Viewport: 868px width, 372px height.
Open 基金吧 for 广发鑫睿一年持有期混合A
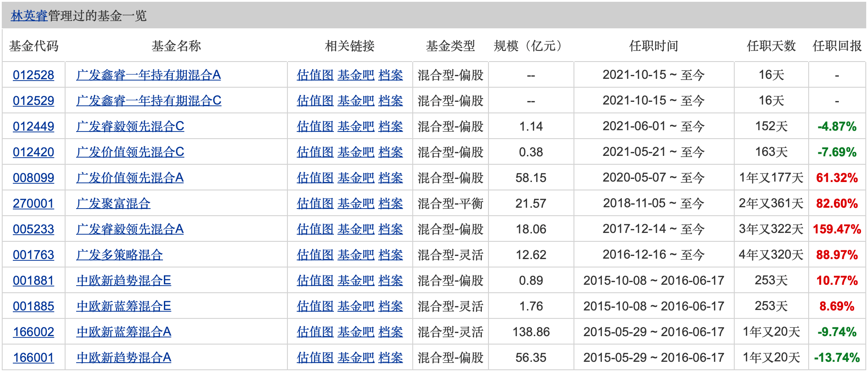coord(356,75)
